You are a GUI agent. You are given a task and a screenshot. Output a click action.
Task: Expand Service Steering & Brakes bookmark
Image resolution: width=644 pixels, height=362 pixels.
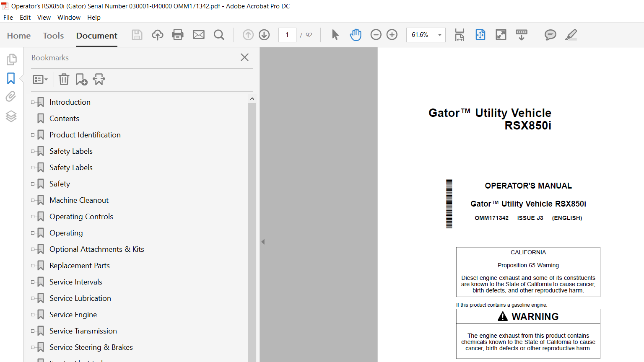click(33, 347)
